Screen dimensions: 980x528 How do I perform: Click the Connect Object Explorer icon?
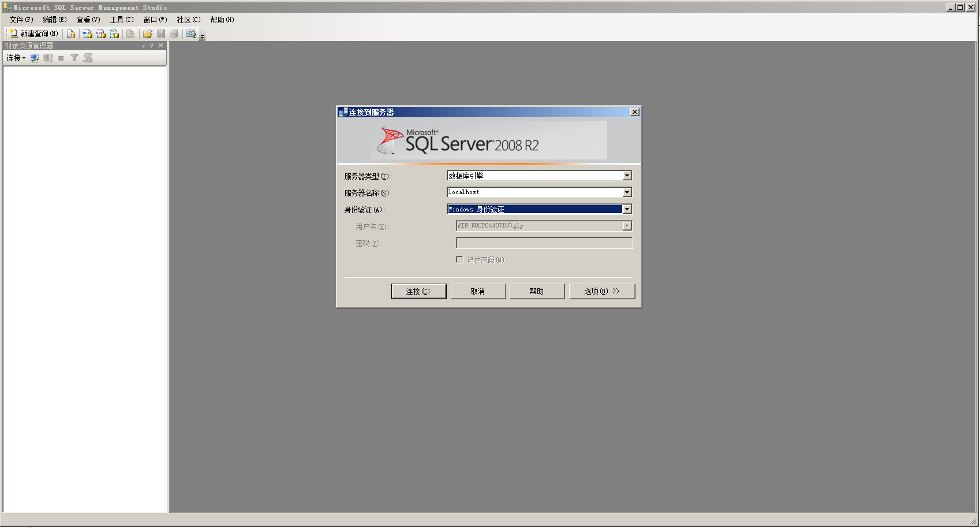tap(35, 58)
